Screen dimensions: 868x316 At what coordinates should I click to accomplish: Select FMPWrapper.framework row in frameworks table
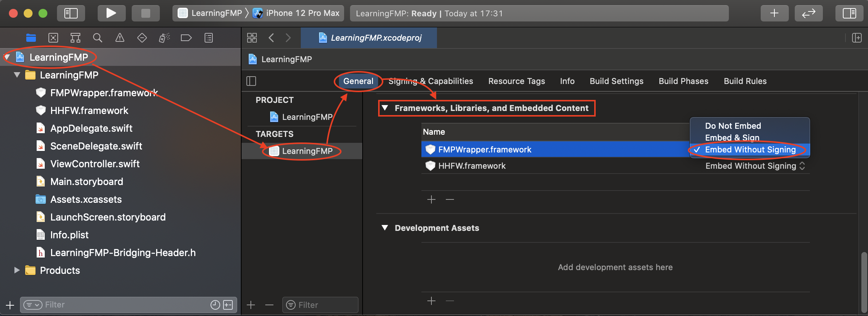click(x=555, y=149)
